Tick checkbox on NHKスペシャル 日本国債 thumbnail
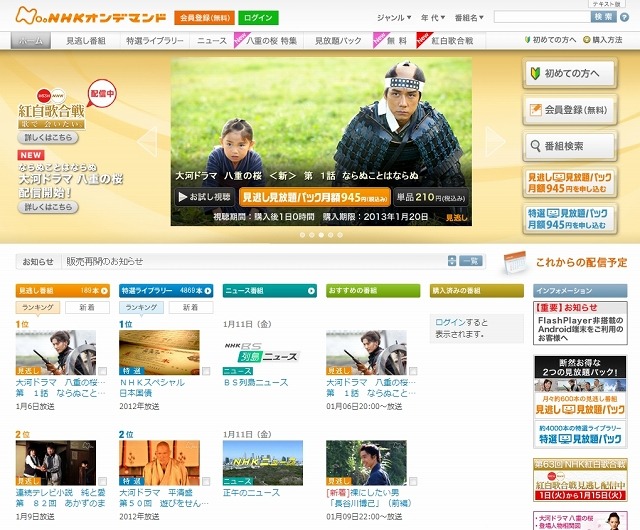 point(206,371)
